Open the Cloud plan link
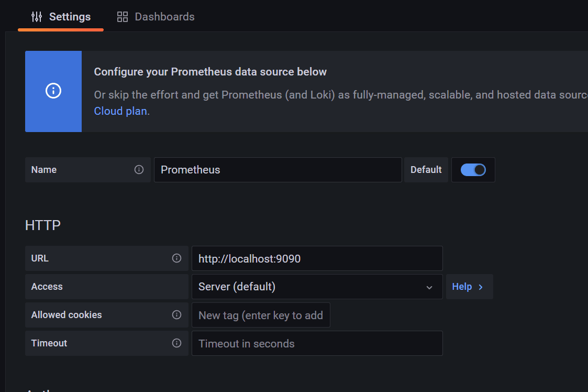588x392 pixels. coord(120,111)
